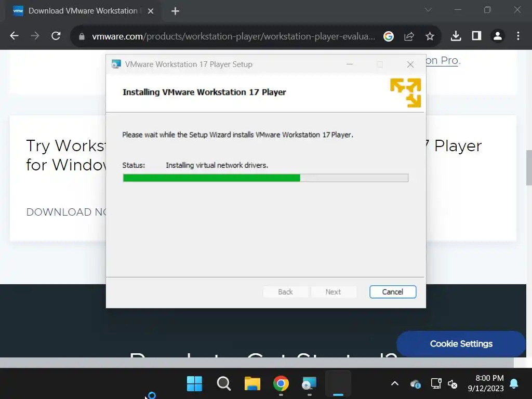
Task: Open the Chrome three-dot menu
Action: click(x=518, y=36)
